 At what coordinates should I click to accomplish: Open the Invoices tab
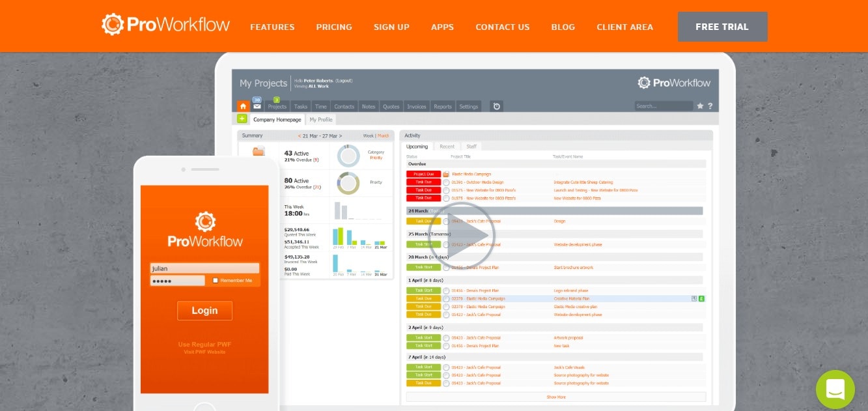coord(417,106)
